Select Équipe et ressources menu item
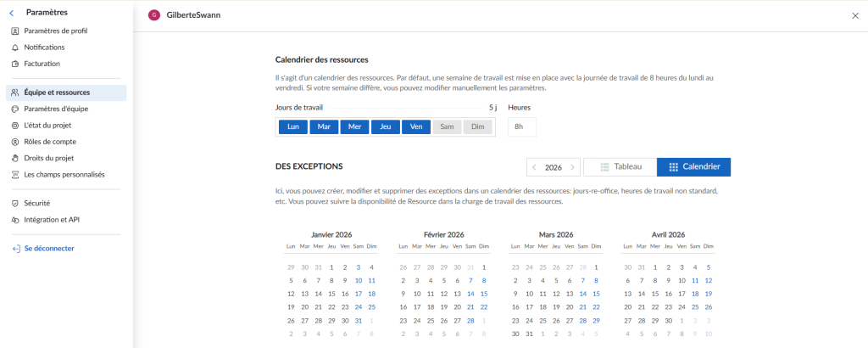The width and height of the screenshot is (868, 348). point(66,93)
